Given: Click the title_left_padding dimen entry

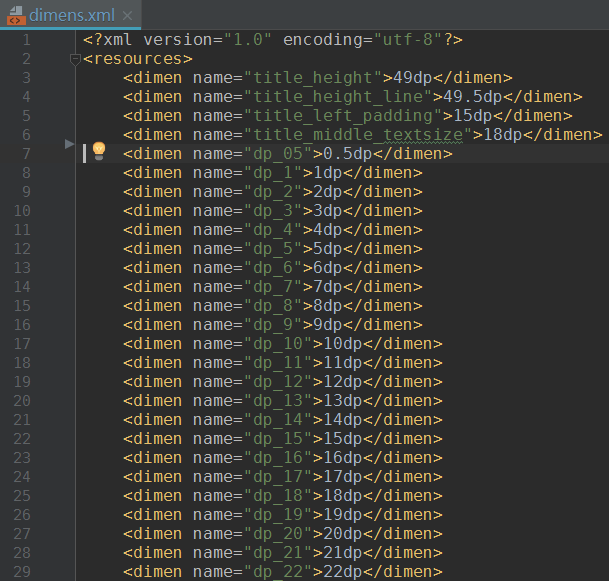Looking at the screenshot, I should (348, 116).
